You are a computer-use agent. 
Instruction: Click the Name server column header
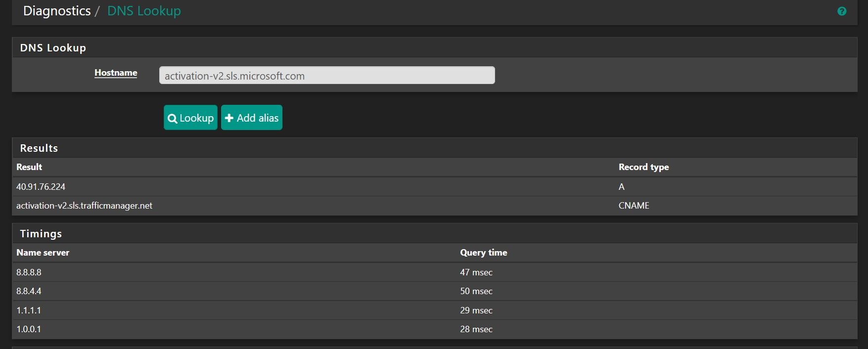pyautogui.click(x=43, y=253)
